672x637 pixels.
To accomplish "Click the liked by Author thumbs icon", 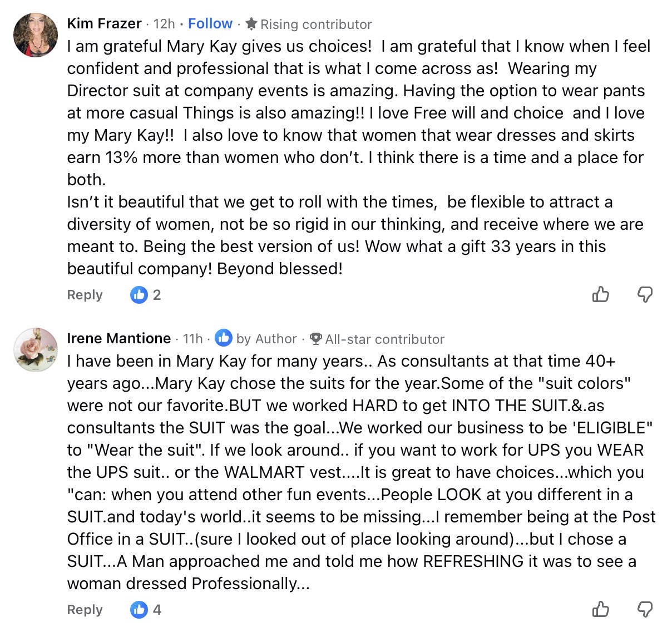I will click(224, 338).
